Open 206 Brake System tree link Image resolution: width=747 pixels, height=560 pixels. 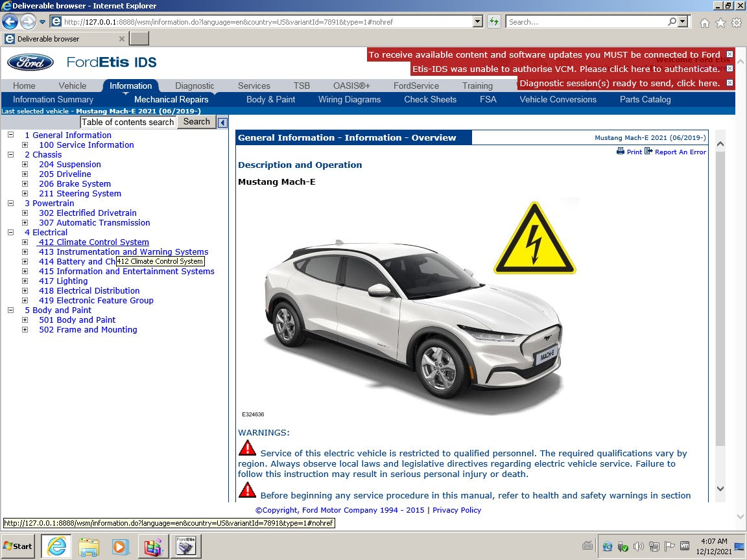click(75, 184)
